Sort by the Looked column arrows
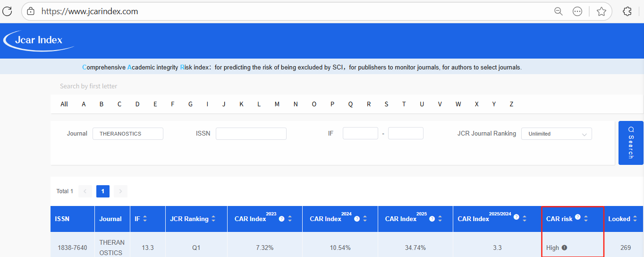The image size is (644, 257). click(x=635, y=219)
